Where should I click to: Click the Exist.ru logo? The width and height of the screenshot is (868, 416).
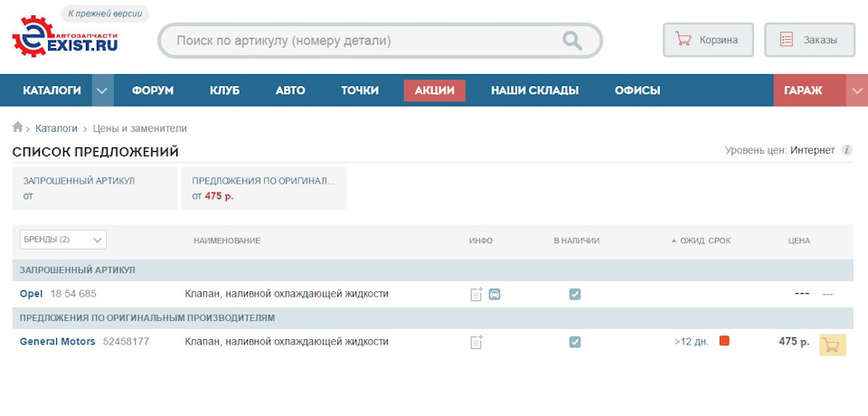[65, 36]
